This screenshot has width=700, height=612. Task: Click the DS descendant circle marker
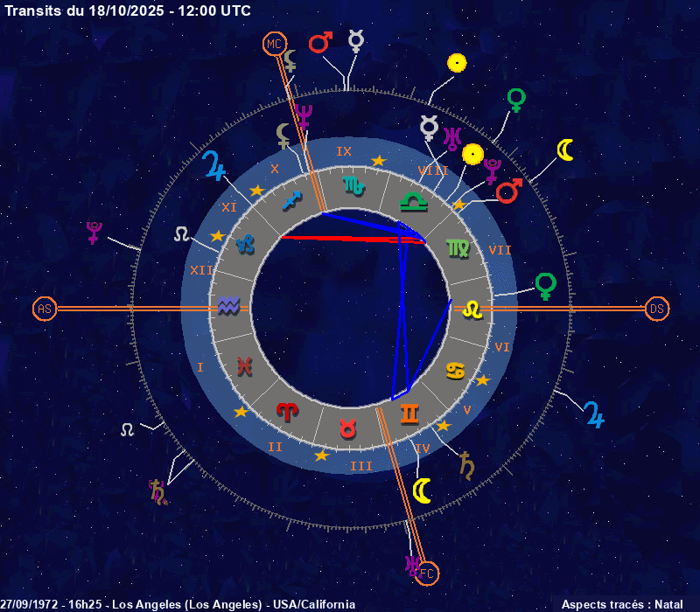pyautogui.click(x=657, y=309)
